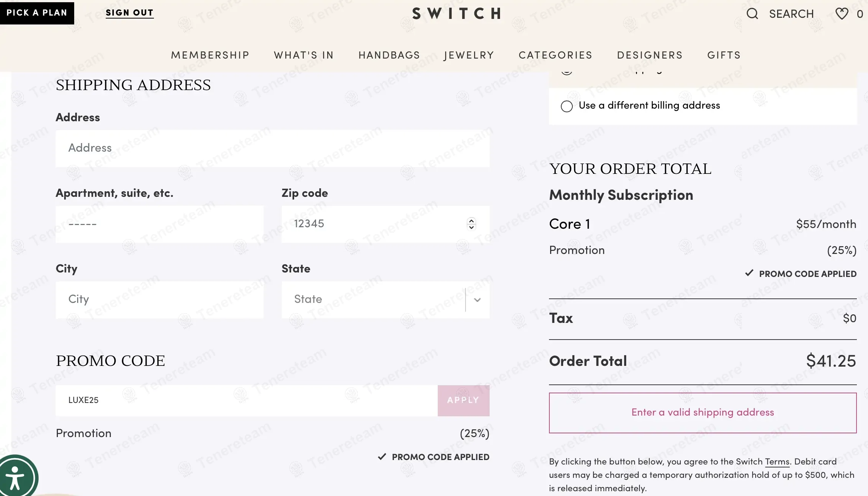The width and height of the screenshot is (868, 496).
Task: Select 'Use a different billing address'
Action: (x=566, y=106)
